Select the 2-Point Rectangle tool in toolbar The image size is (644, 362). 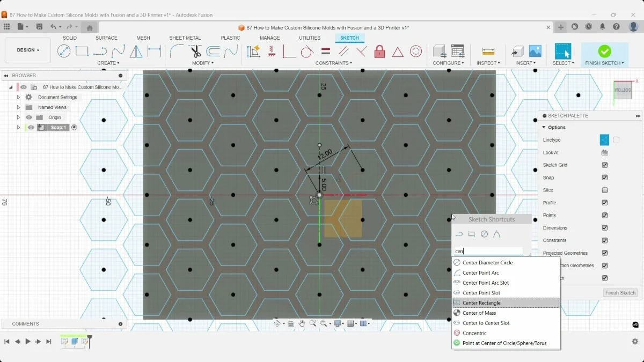point(82,51)
